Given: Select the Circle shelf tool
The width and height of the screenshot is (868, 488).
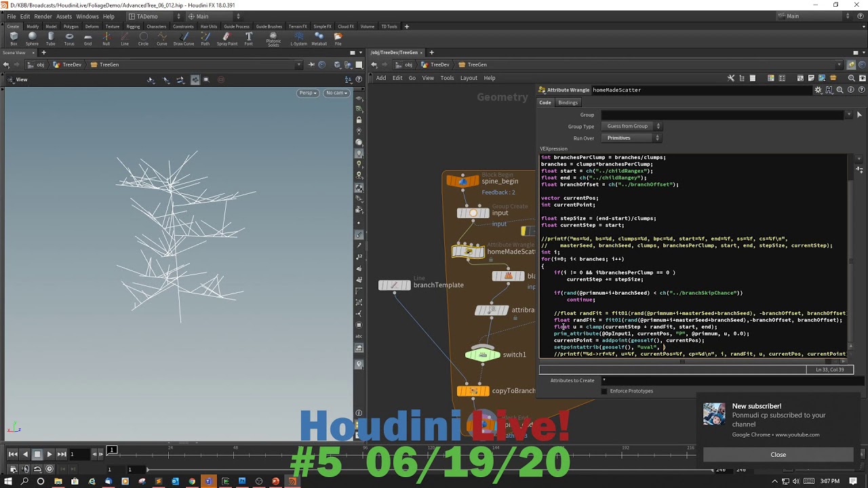Looking at the screenshot, I should (143, 39).
